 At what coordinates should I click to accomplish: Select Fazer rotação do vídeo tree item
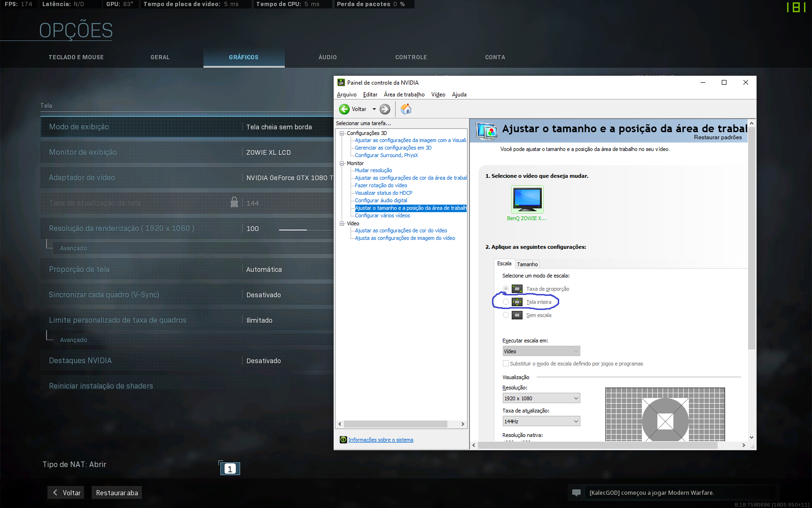(381, 185)
